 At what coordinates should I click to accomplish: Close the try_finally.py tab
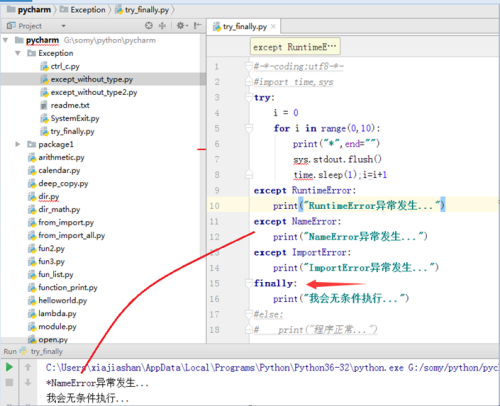click(273, 26)
